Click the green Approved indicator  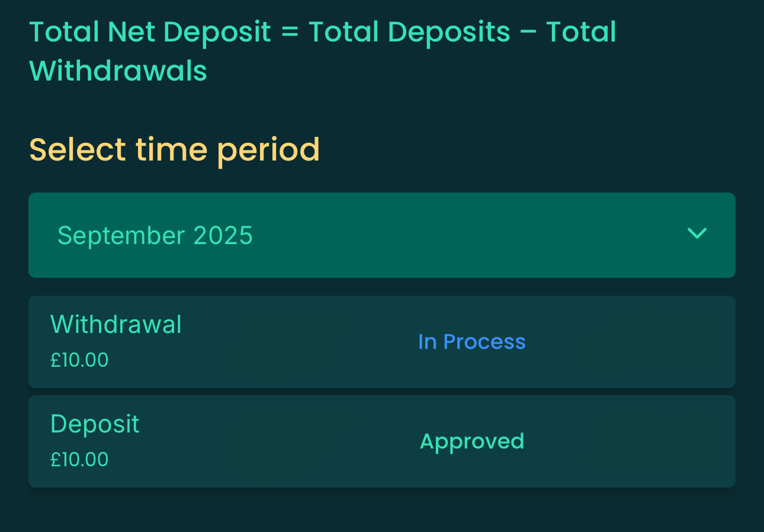472,441
